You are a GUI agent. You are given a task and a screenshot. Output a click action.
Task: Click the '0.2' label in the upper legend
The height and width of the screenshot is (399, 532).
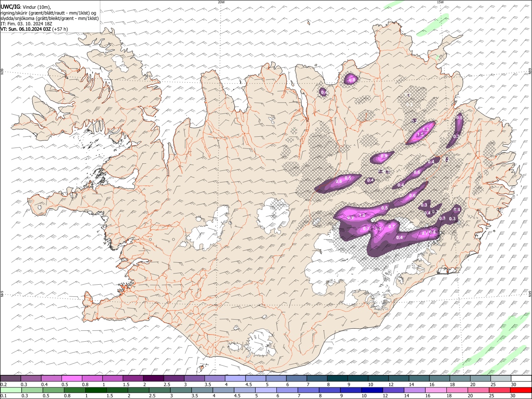4,384
